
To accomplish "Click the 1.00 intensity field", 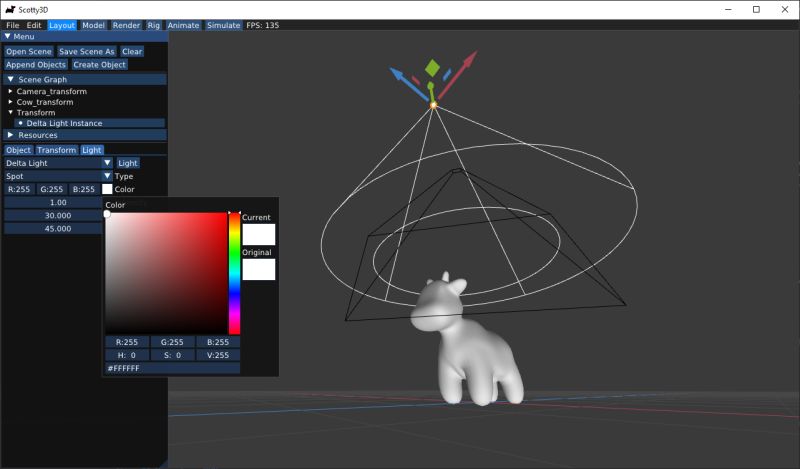I will 53,203.
